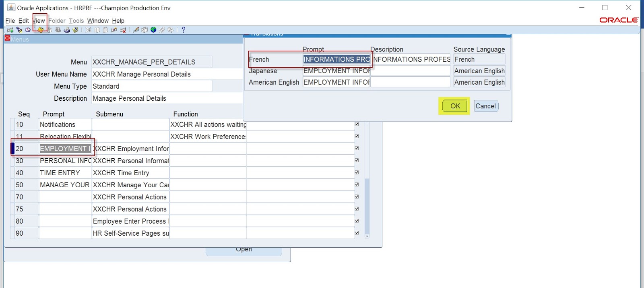Toggle the Grant checkbox for Seq 20
The image size is (644, 288).
[x=357, y=148]
